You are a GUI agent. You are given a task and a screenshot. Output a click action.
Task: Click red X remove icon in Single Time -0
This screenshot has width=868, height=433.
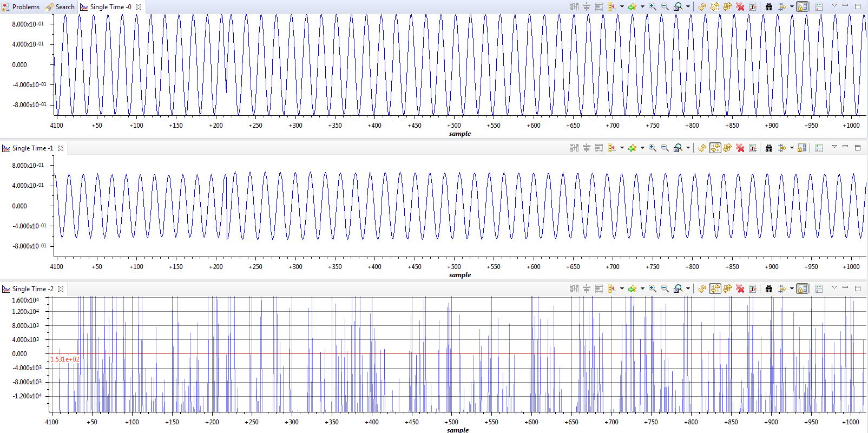point(740,6)
